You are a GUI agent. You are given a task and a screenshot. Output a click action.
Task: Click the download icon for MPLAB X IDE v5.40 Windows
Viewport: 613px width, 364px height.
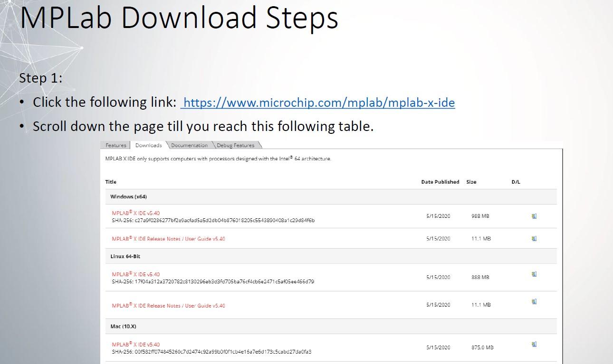tap(534, 216)
